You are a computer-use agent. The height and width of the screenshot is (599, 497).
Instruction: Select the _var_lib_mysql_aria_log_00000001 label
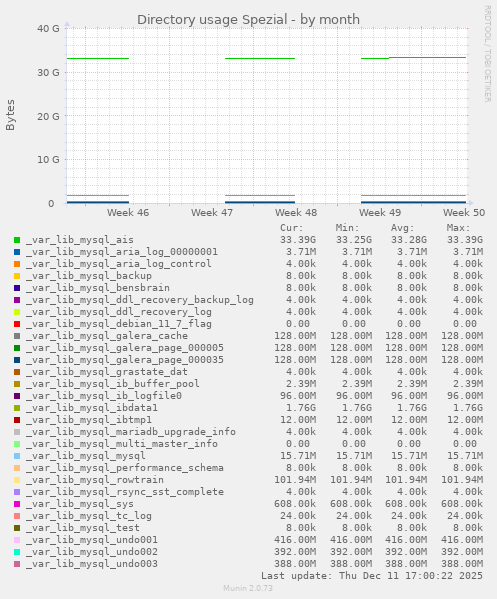point(122,252)
